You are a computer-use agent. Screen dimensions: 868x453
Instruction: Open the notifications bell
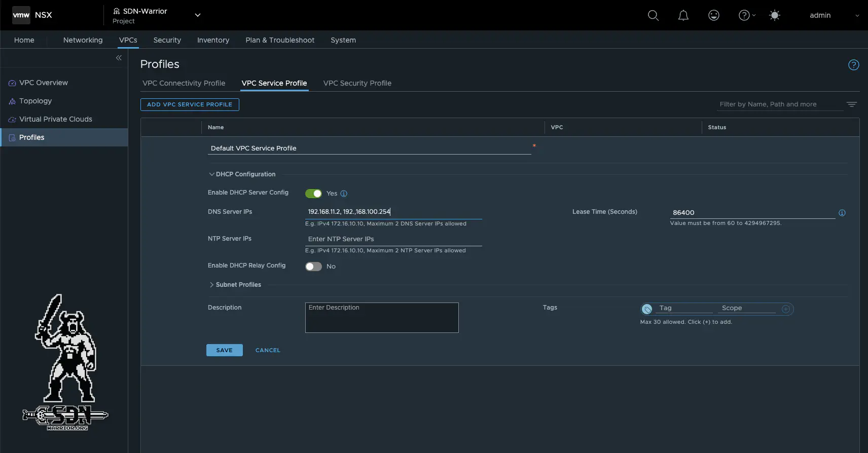pyautogui.click(x=683, y=16)
